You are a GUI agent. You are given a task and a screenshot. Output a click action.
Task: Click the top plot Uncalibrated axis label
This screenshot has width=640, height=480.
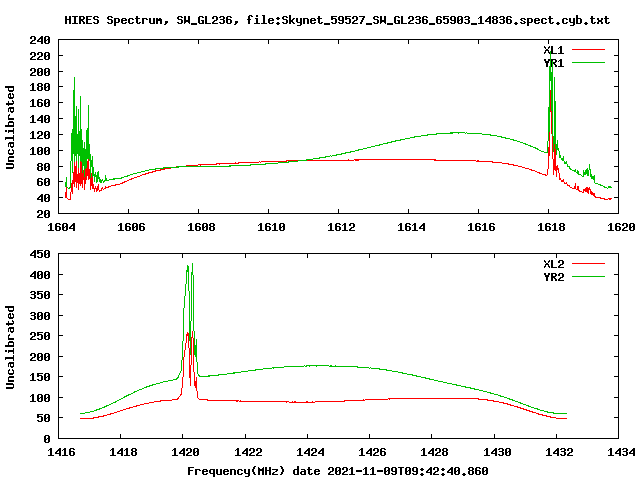(10, 127)
